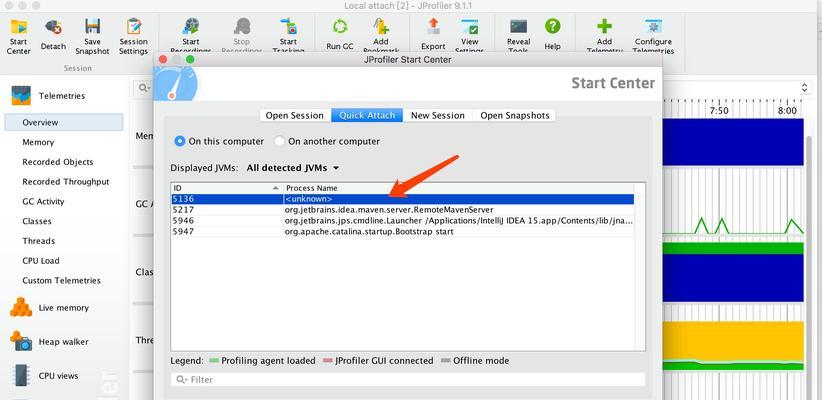Select GC Activity in the sidebar
The height and width of the screenshot is (400, 822).
pos(43,201)
